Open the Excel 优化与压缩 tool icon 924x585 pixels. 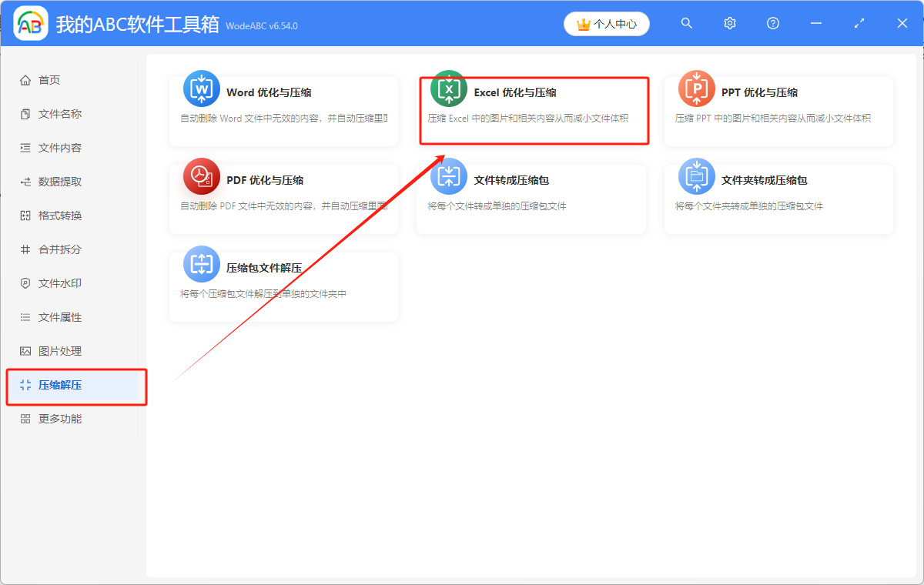[449, 89]
